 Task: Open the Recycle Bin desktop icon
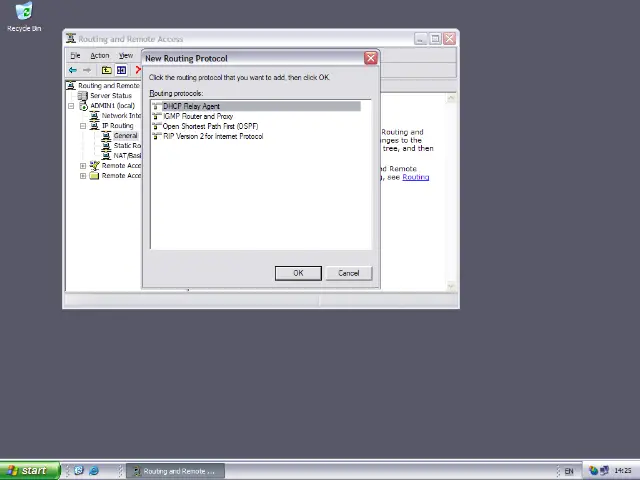(24, 16)
